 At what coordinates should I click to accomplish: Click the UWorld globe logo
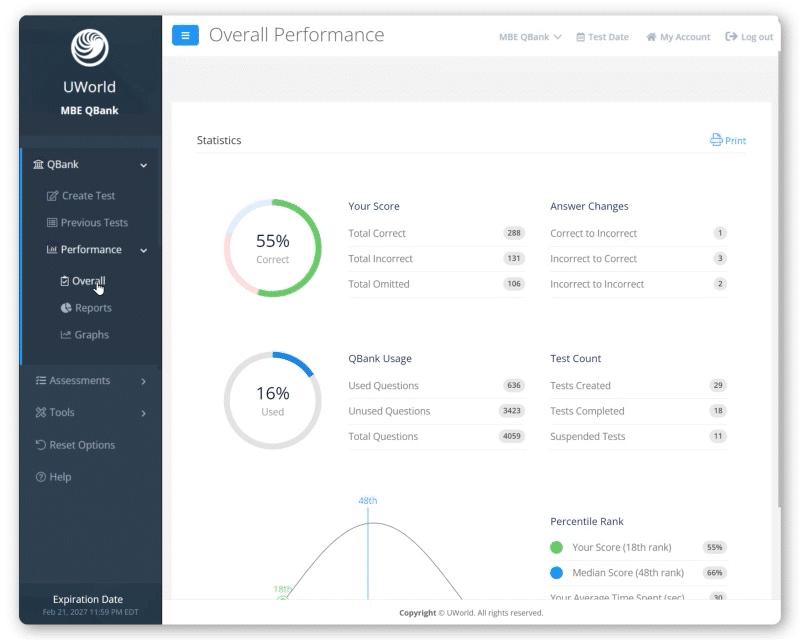click(x=89, y=47)
